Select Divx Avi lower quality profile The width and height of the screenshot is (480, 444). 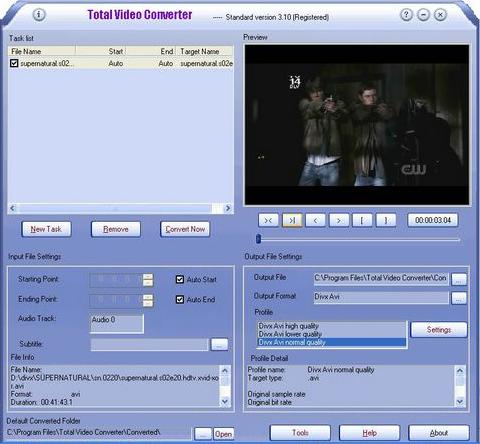coord(332,334)
